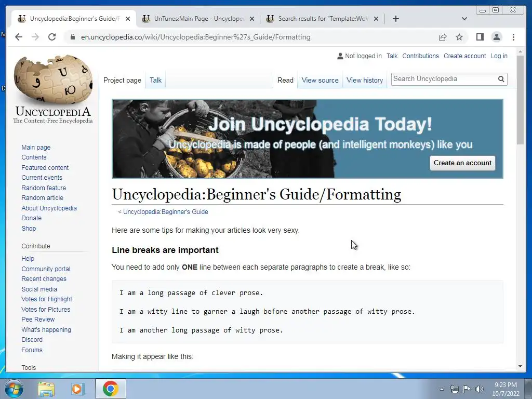This screenshot has height=399, width=532.
Task: Toggle the browser side panel icon
Action: pyautogui.click(x=480, y=37)
